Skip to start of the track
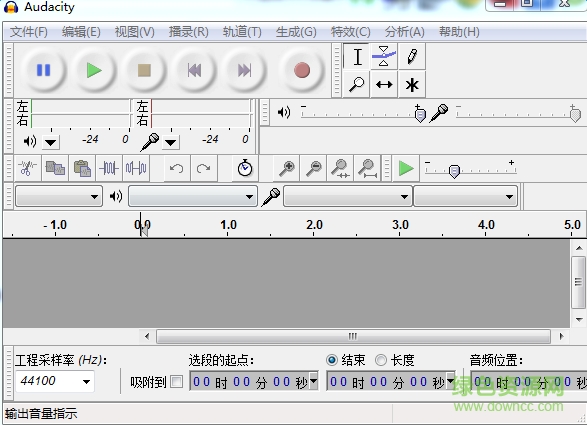This screenshot has width=587, height=425. (194, 70)
